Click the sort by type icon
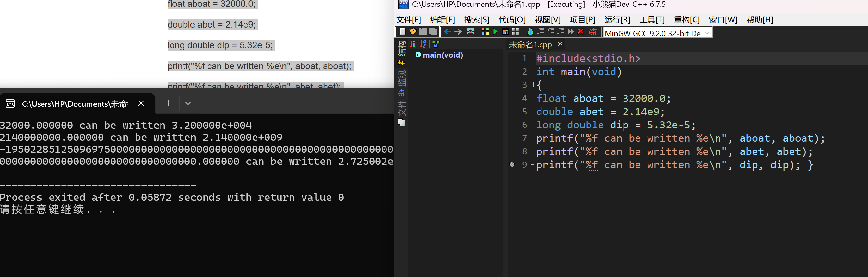This screenshot has width=868, height=277. pyautogui.click(x=413, y=44)
